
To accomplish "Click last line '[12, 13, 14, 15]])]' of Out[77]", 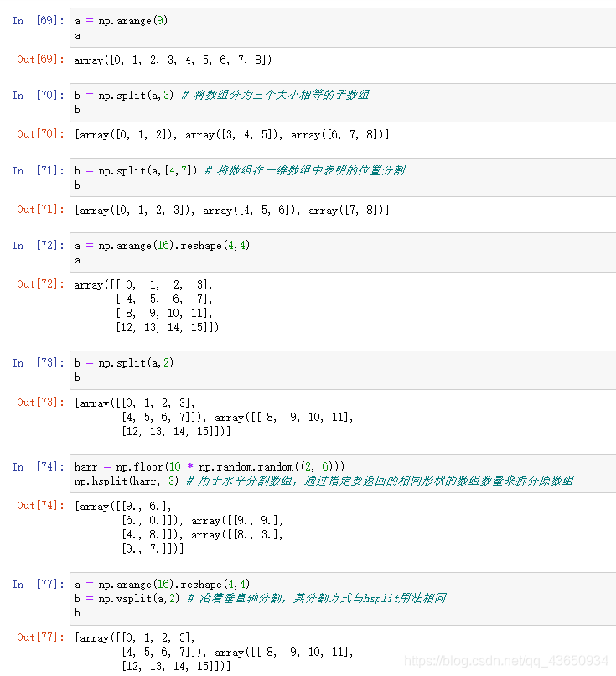I will coord(176,666).
